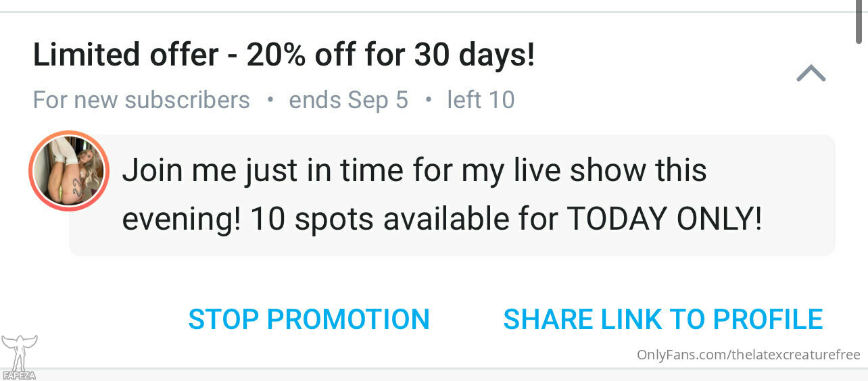Viewport: 868px width, 381px height.
Task: Select the 'Limited offer' heading text
Action: pos(126,55)
